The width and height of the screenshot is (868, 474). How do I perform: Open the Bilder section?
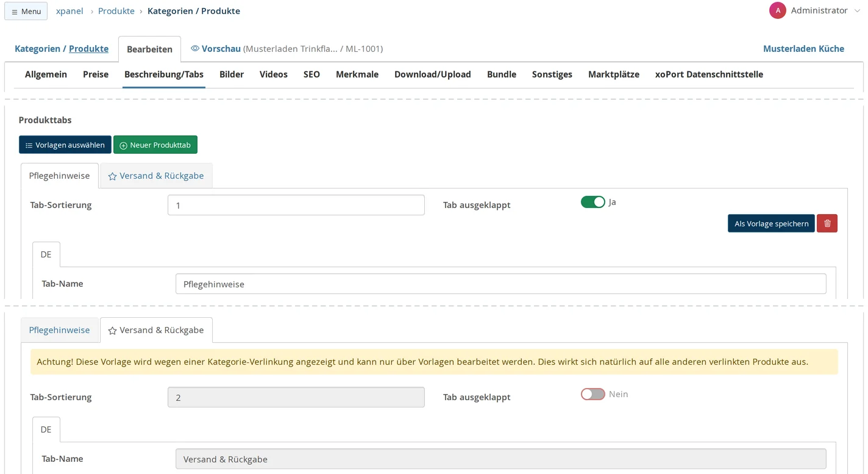coord(232,74)
